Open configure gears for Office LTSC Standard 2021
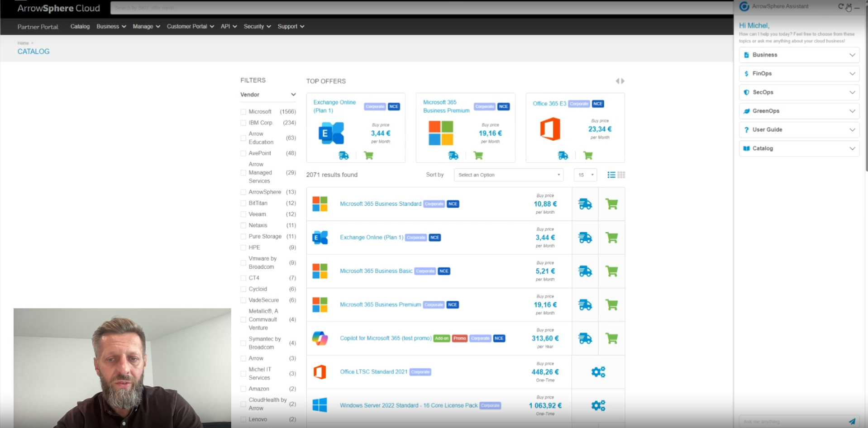Viewport: 868px width, 428px height. click(598, 372)
